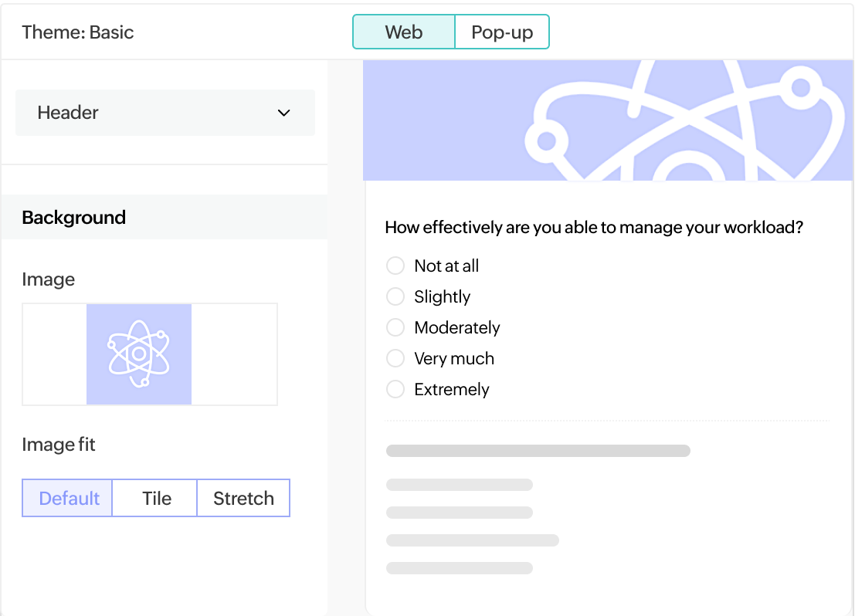Click the lavender header banner background

[433, 120]
